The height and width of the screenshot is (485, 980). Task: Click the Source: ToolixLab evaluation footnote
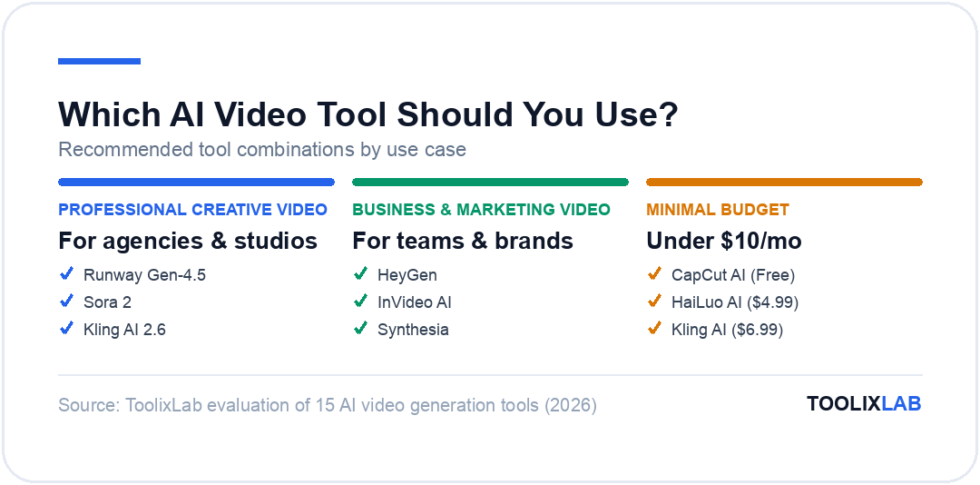tap(328, 405)
